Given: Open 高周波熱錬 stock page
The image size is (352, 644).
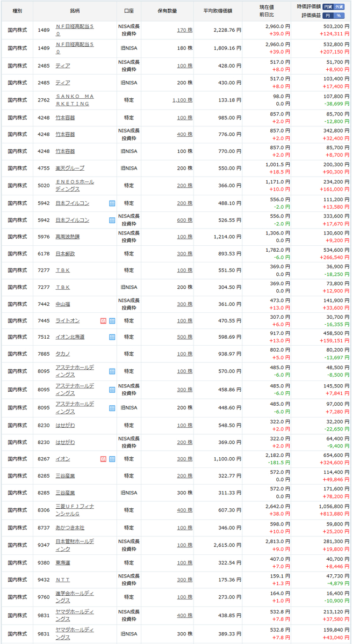Looking at the screenshot, I should [68, 237].
